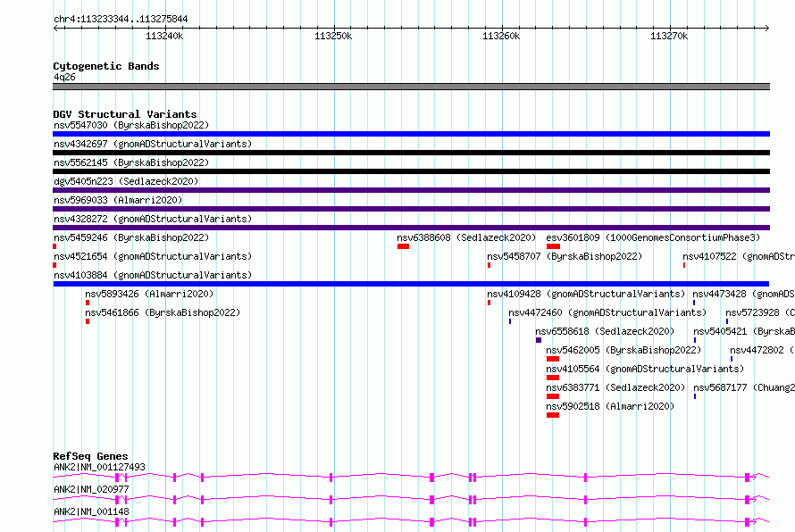Click the purple bar under nsv5969033
The image size is (795, 532).
point(411,209)
